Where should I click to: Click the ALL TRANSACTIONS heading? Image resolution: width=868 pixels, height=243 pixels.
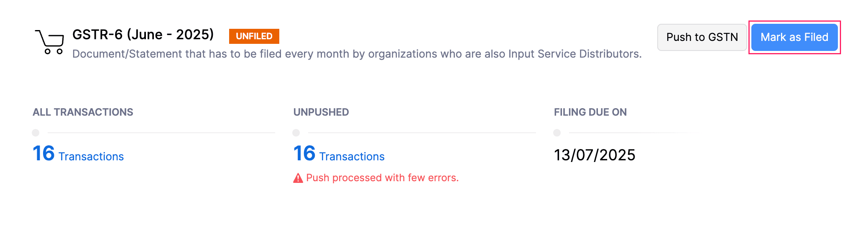click(83, 112)
